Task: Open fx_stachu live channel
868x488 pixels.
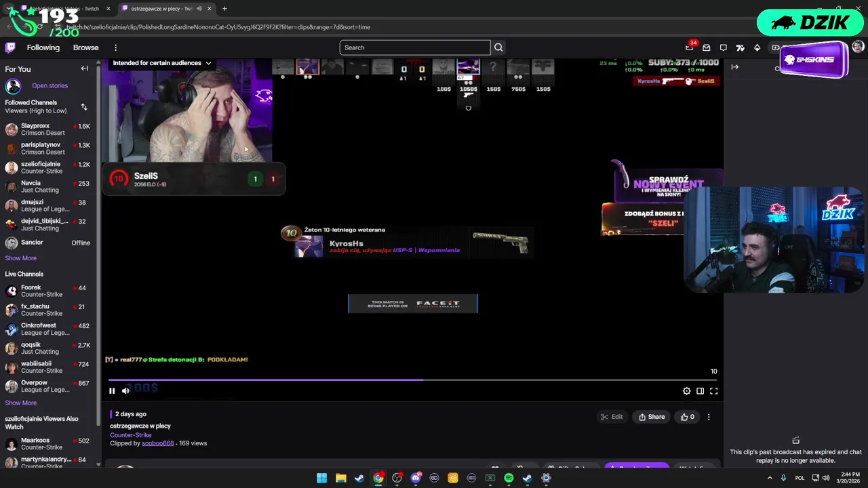Action: pos(47,310)
